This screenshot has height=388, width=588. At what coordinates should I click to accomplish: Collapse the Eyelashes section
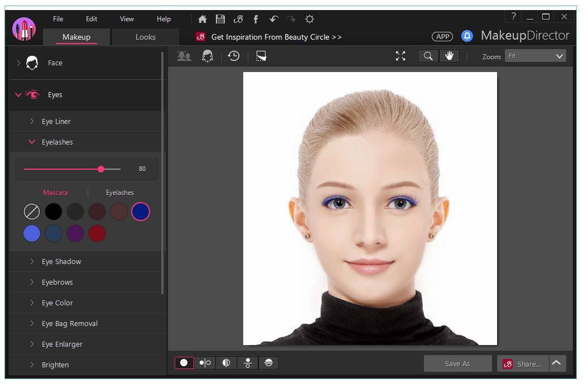pos(57,142)
